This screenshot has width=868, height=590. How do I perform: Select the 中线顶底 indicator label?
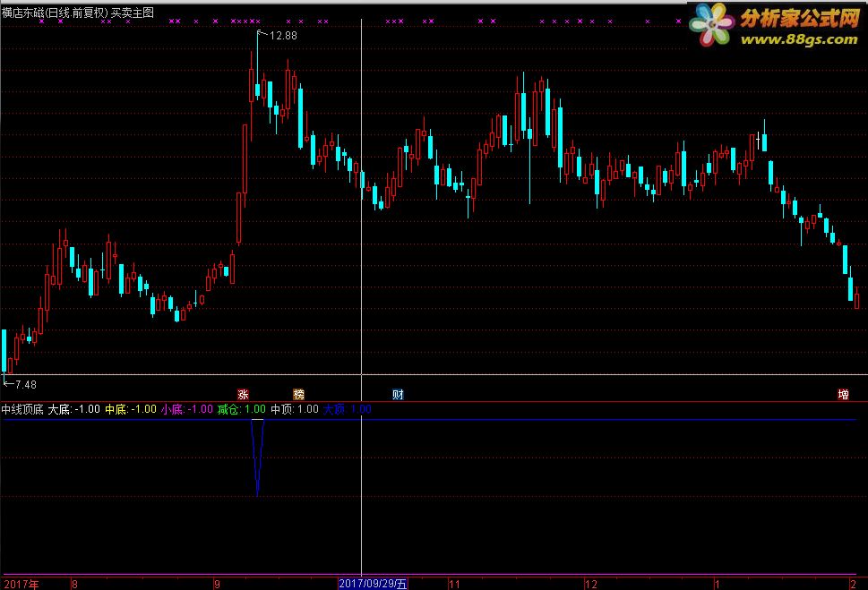click(22, 409)
